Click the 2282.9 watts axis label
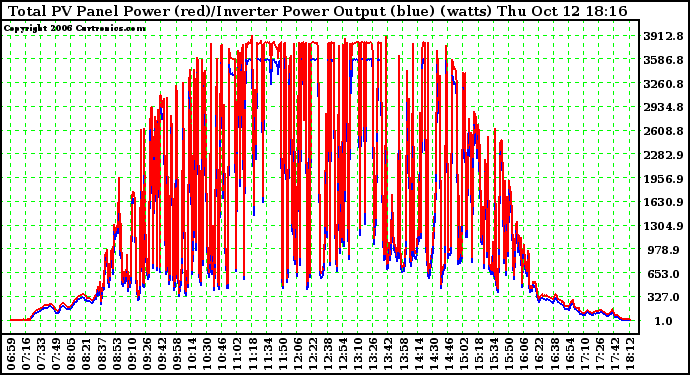 (x=663, y=155)
